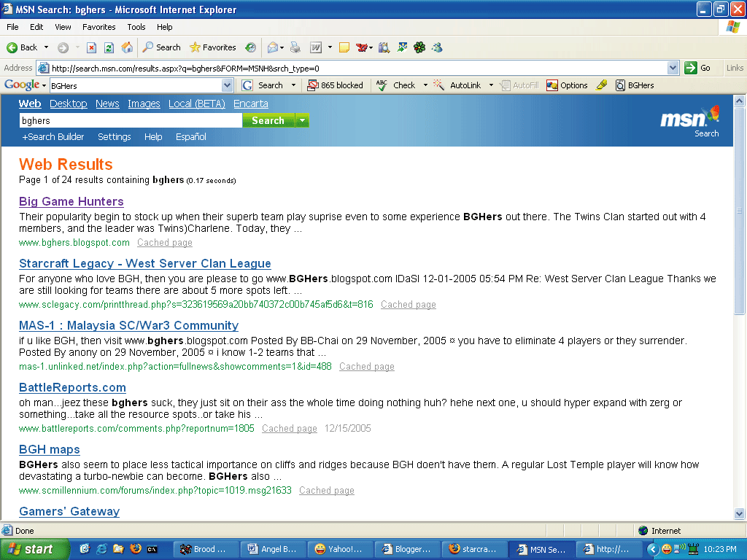
Task: Expand the AutoLink dropdown arrow
Action: point(491,85)
